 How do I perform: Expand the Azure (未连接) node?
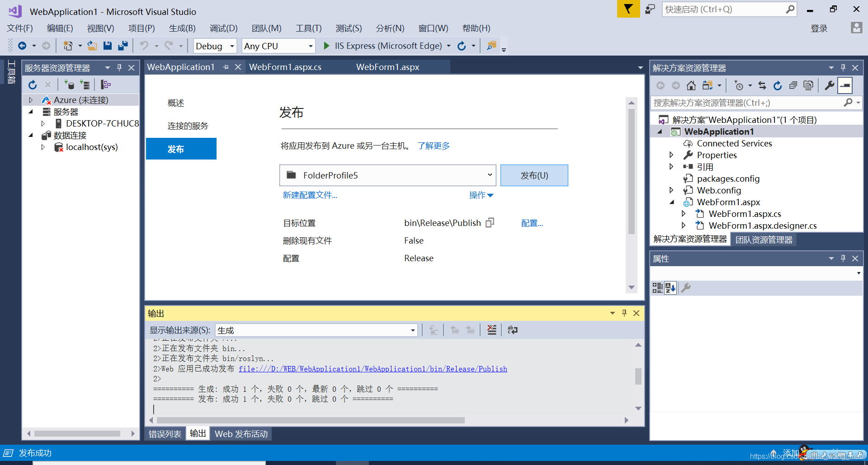(x=31, y=100)
